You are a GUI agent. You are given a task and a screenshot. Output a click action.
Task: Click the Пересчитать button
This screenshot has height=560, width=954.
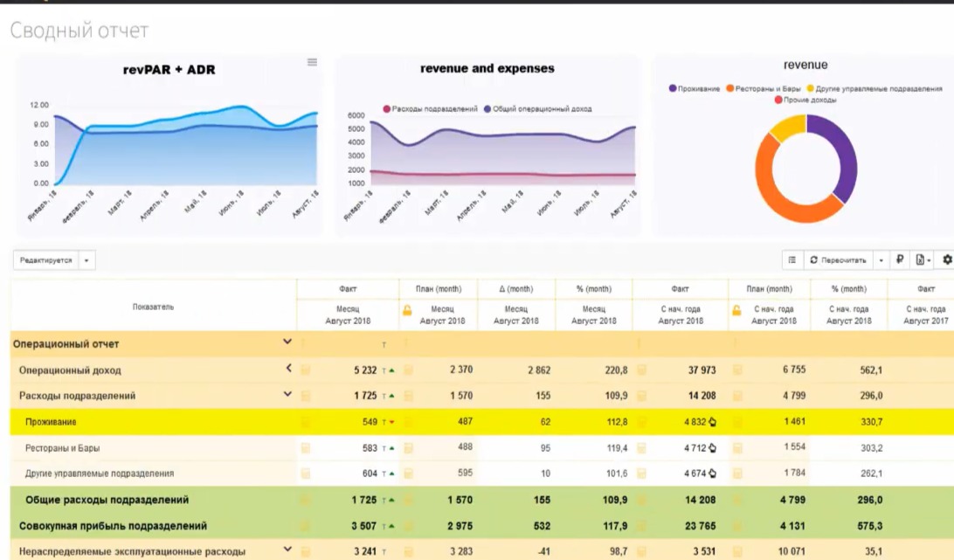click(x=839, y=259)
